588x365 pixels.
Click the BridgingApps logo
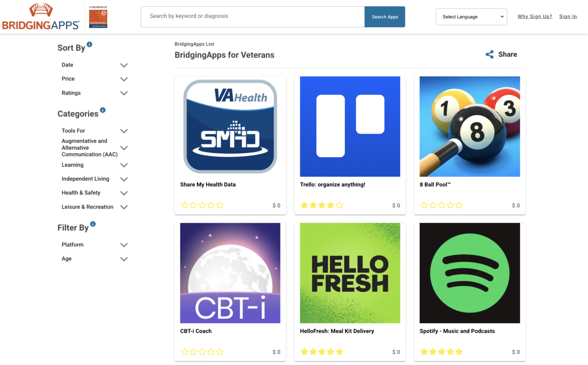[x=41, y=17]
